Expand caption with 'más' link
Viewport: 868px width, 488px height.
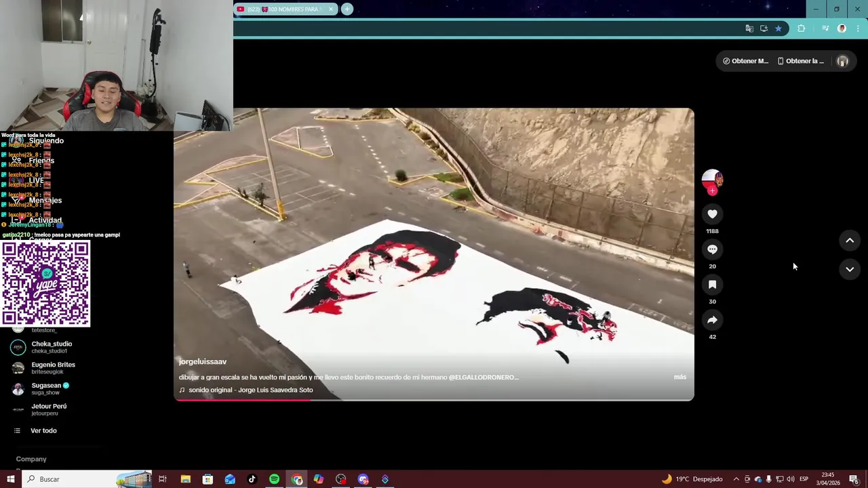679,377
